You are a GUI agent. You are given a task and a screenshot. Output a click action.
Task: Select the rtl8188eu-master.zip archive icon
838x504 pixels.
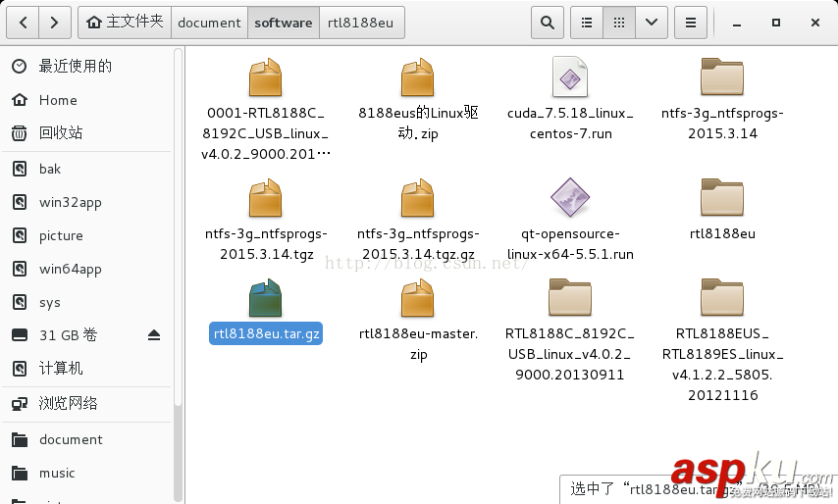click(x=418, y=298)
